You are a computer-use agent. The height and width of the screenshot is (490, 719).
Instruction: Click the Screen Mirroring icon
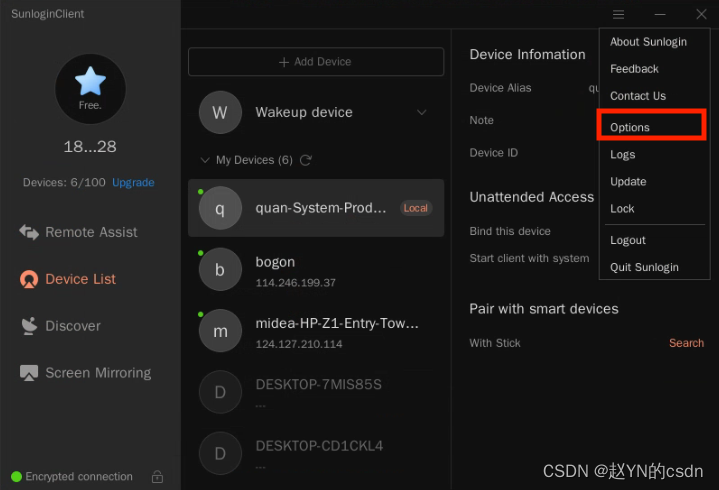coord(29,373)
